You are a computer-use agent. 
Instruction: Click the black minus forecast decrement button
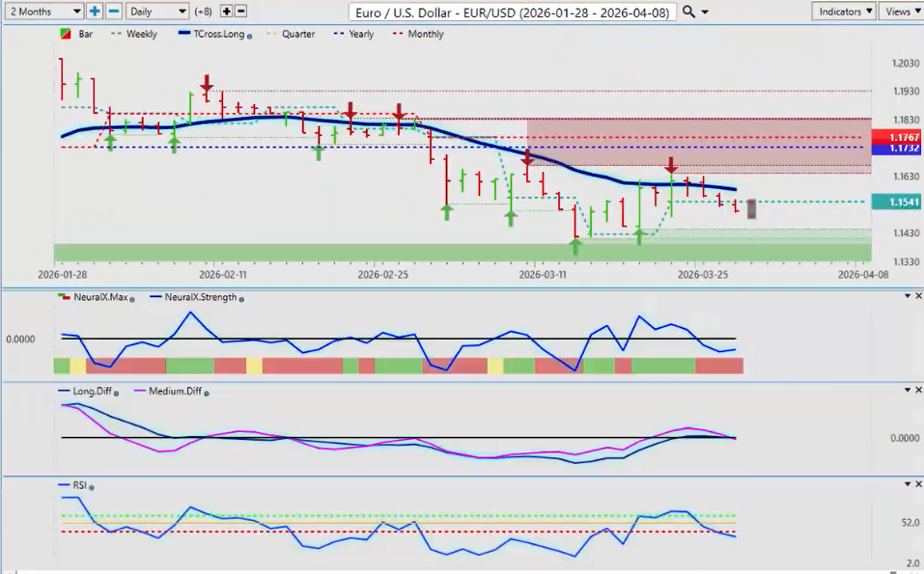click(240, 12)
